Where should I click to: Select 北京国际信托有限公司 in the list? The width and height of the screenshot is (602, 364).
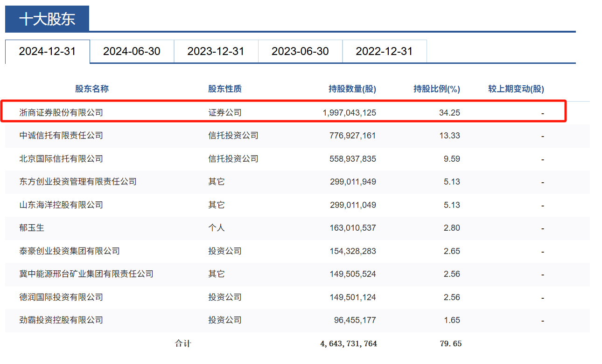click(61, 158)
